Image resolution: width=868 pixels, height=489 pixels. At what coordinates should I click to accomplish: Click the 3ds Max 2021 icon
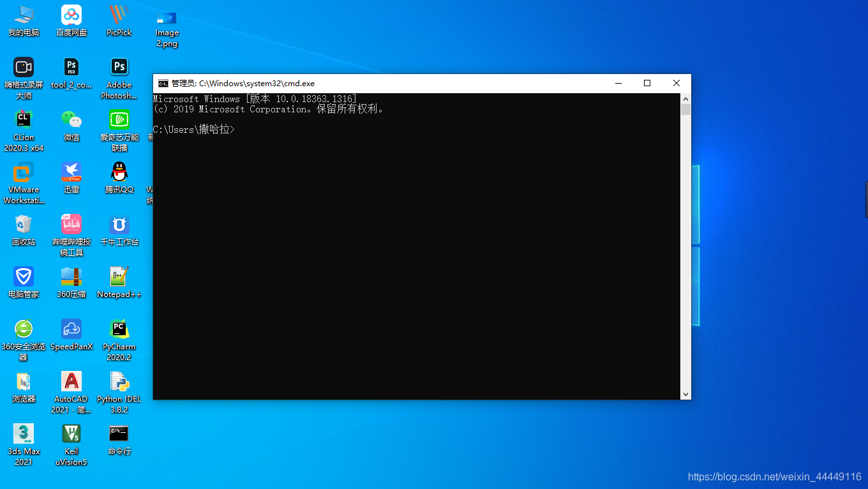[x=24, y=445]
